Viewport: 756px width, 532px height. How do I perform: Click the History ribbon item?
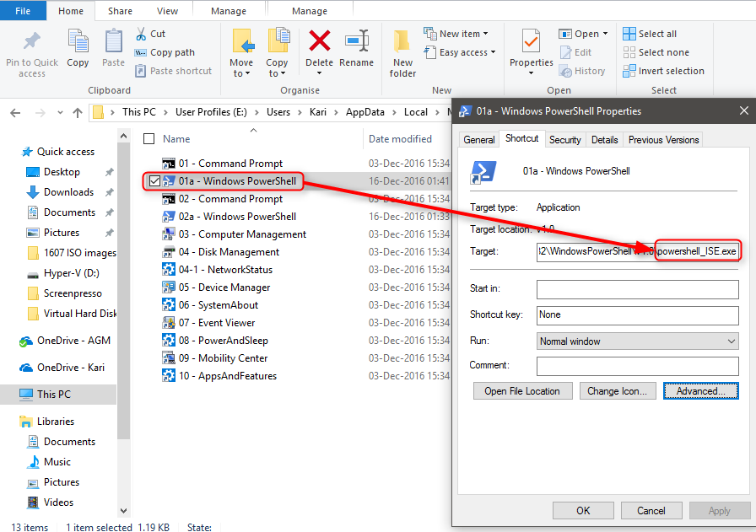(x=582, y=71)
